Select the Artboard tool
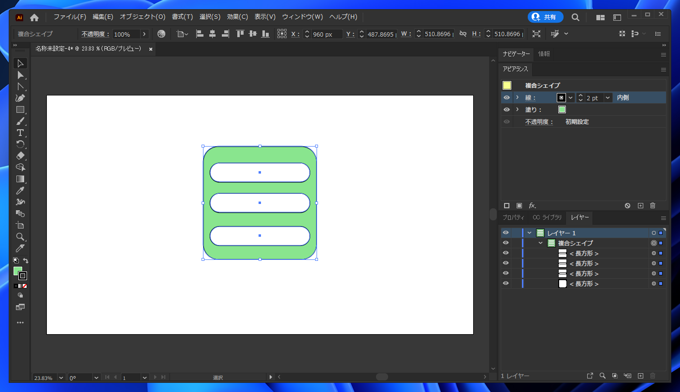Image resolution: width=680 pixels, height=392 pixels. point(20,225)
